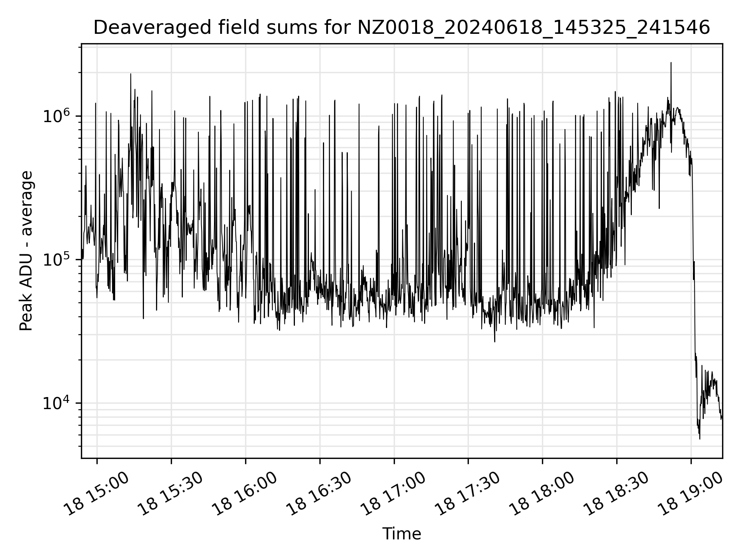Click the '18 15:00' x-axis tick label

(x=96, y=494)
